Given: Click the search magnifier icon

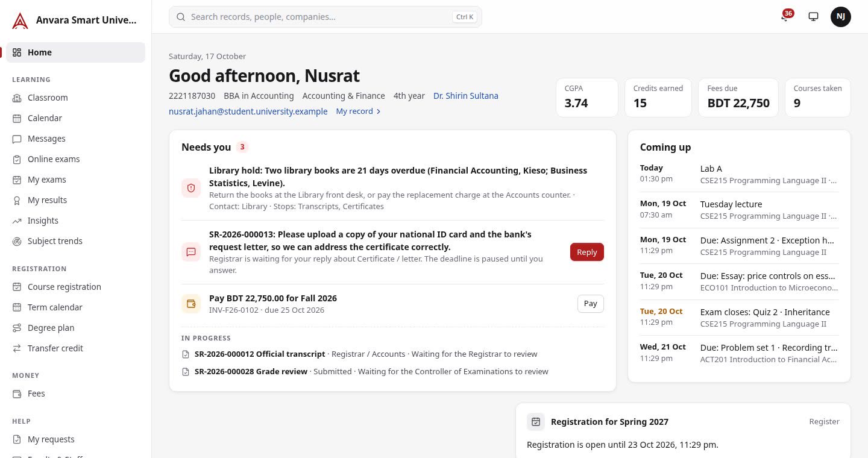Looking at the screenshot, I should click(x=180, y=17).
